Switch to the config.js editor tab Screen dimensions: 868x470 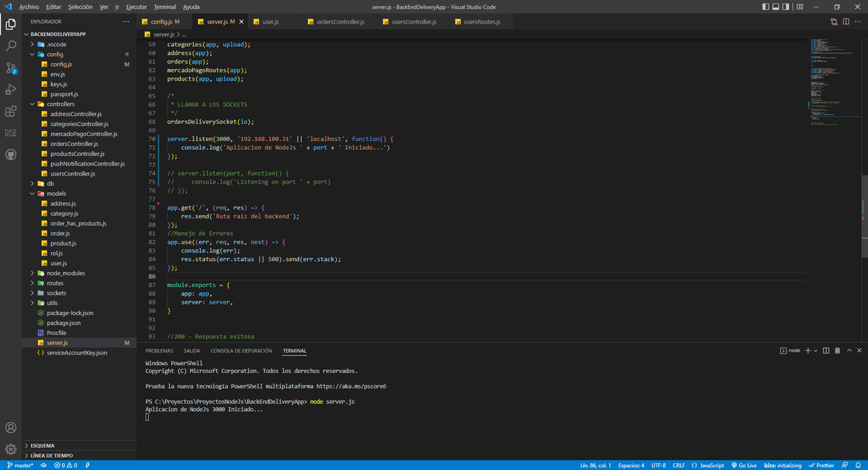(x=164, y=22)
